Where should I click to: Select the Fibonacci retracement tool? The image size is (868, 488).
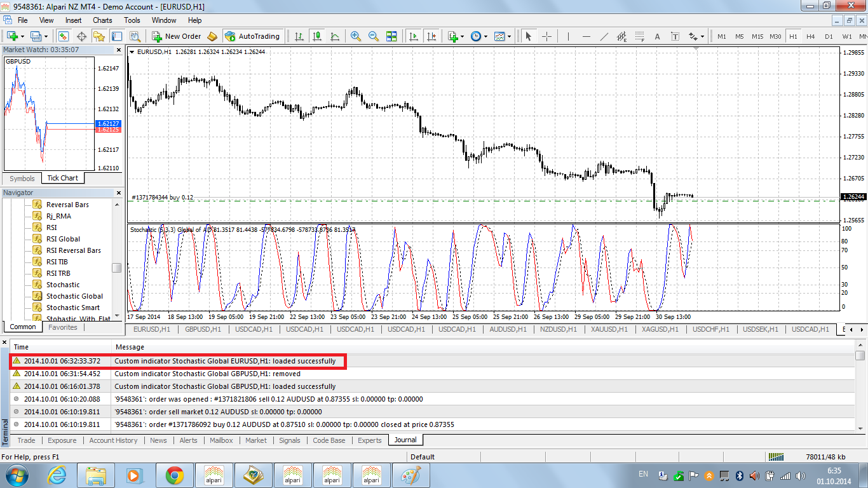point(639,36)
